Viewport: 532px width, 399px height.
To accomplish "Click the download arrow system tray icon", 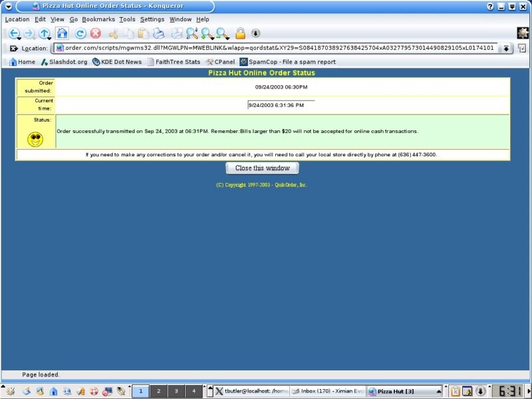I will [x=480, y=391].
